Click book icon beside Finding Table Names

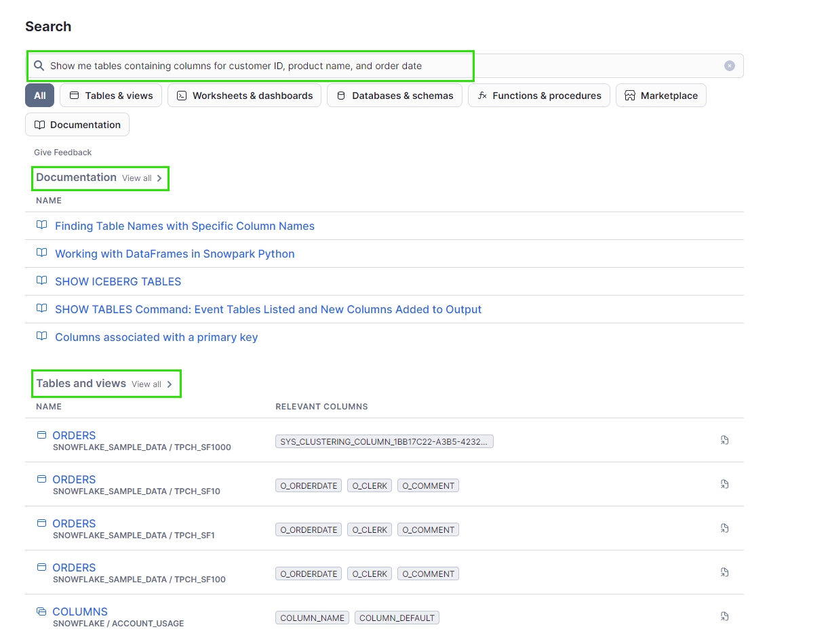(41, 225)
